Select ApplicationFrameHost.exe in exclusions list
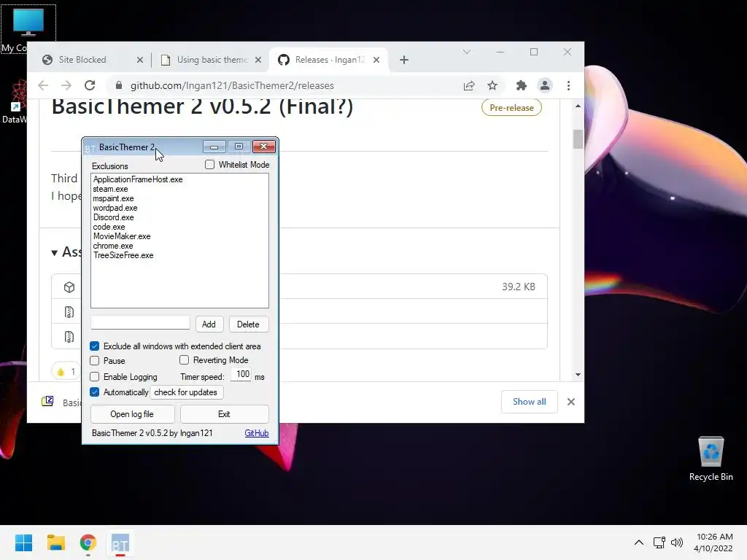Image resolution: width=747 pixels, height=560 pixels. coord(138,179)
